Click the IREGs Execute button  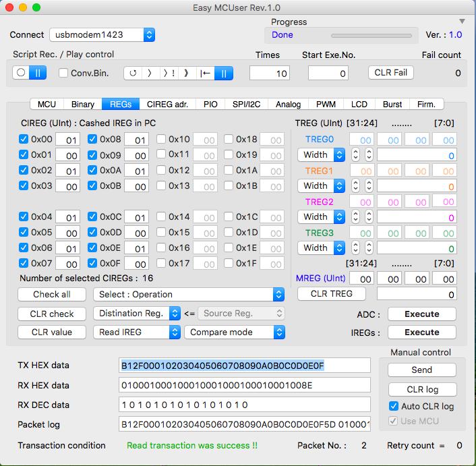tap(422, 332)
